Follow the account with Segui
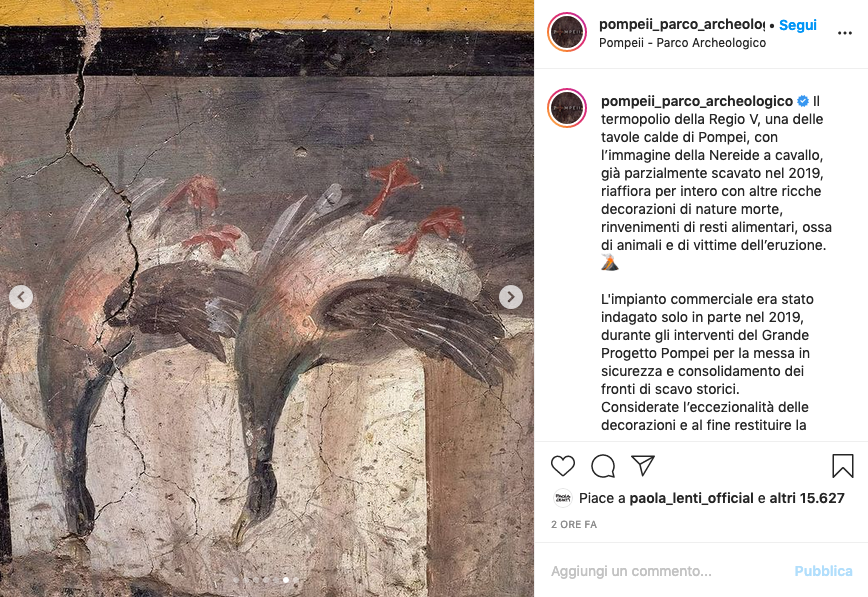 (797, 25)
